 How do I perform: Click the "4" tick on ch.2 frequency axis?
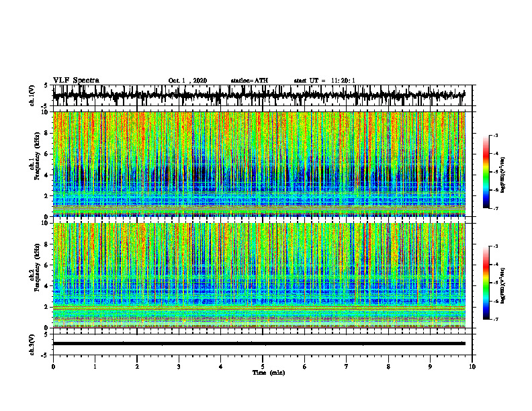(47, 286)
